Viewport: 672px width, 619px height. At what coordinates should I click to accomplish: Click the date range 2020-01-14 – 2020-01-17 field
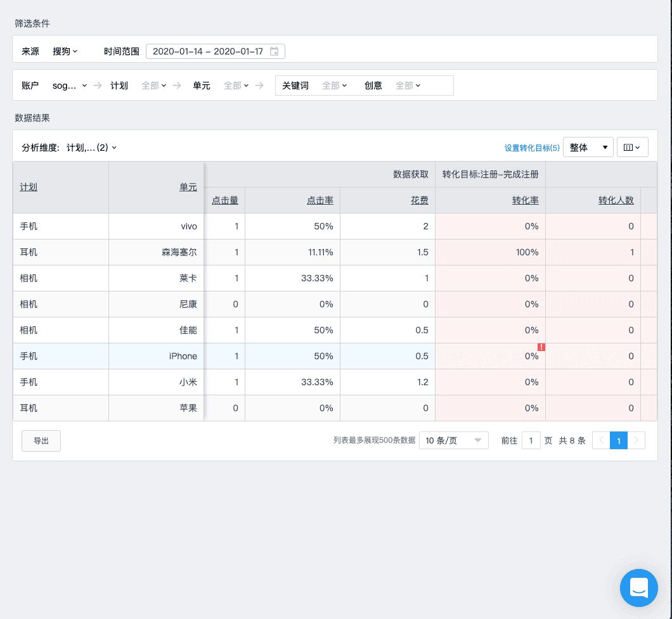coord(216,51)
